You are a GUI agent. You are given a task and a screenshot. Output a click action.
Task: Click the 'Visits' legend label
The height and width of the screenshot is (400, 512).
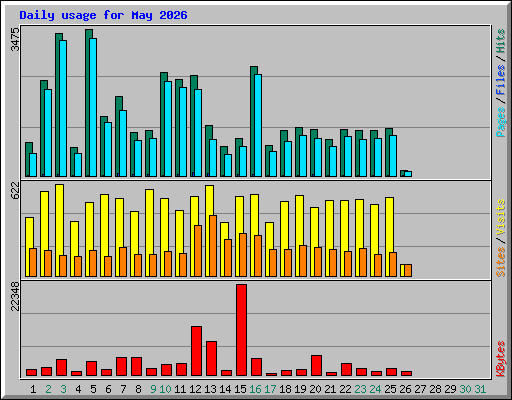pos(500,218)
